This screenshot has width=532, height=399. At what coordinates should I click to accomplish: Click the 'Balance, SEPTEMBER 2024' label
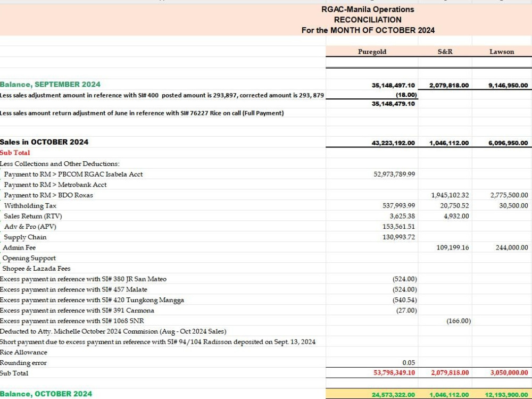pyautogui.click(x=50, y=84)
